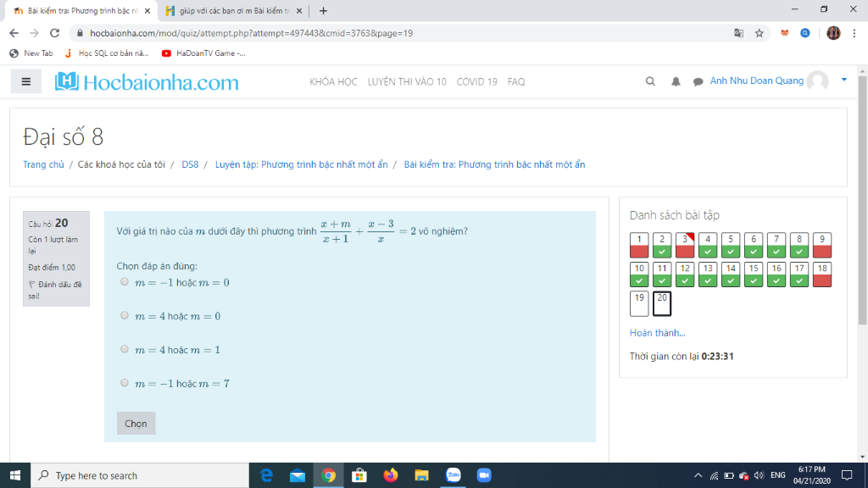Screen dimensions: 868x488
Task: Open the DS8 breadcrumb link
Action: 190,164
